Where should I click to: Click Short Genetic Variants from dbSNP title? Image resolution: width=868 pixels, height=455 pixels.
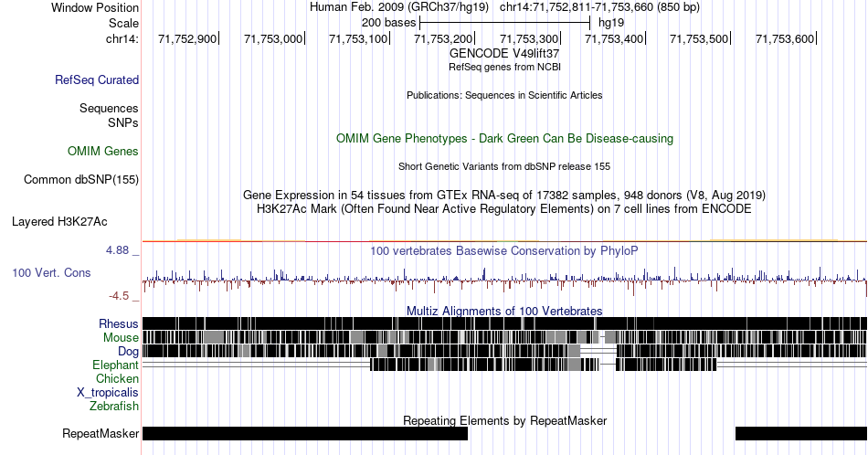click(x=504, y=166)
